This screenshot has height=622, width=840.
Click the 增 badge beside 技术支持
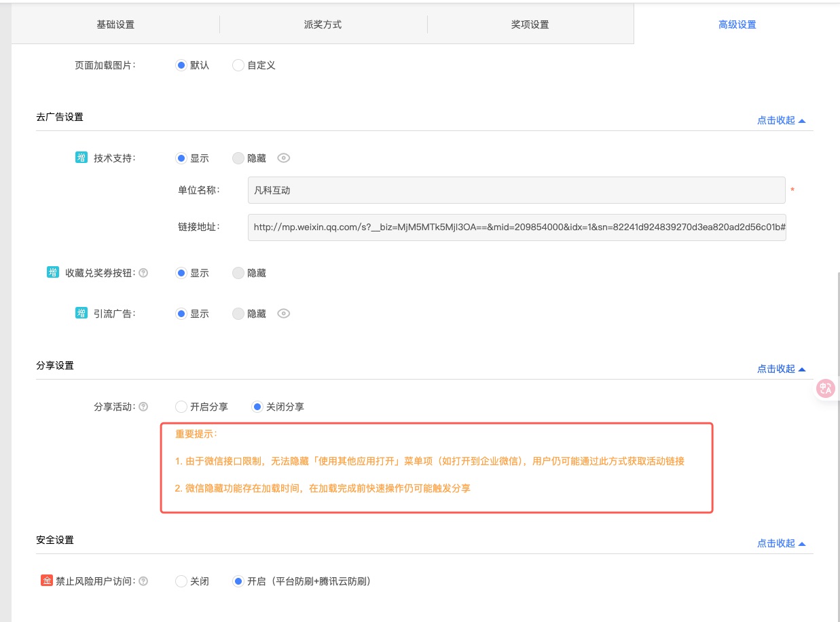[x=81, y=158]
